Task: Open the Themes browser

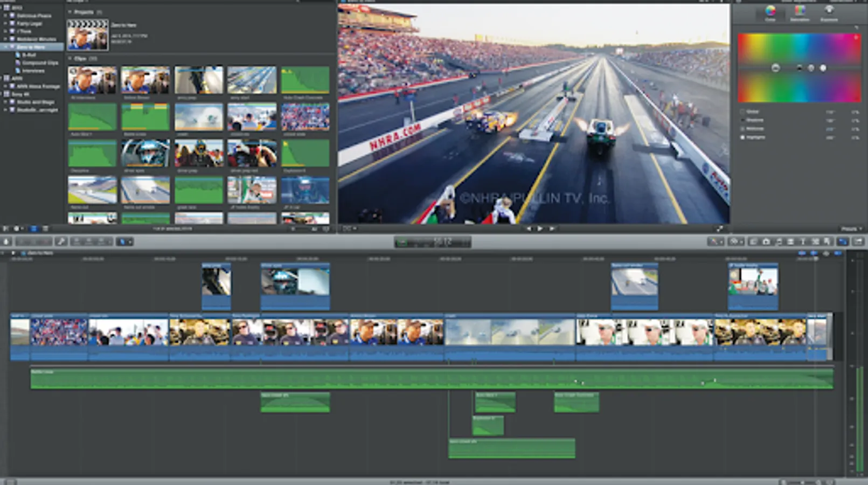Action: [x=828, y=242]
